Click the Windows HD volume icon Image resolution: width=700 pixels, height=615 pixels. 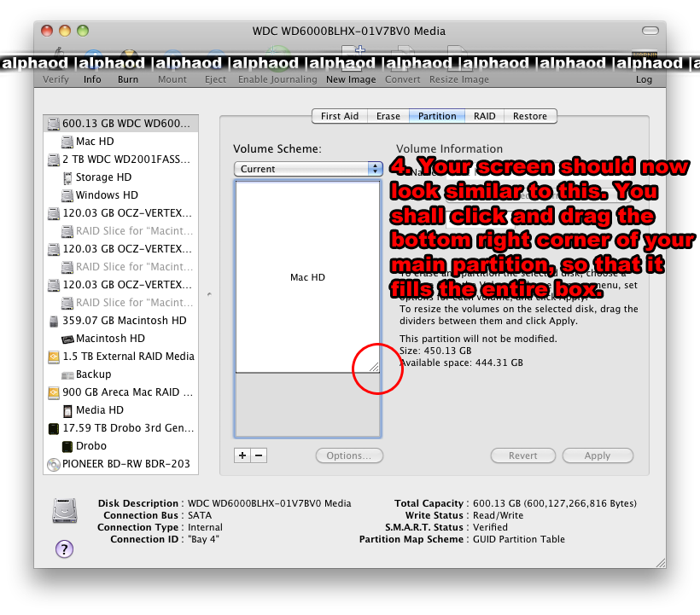[67, 195]
